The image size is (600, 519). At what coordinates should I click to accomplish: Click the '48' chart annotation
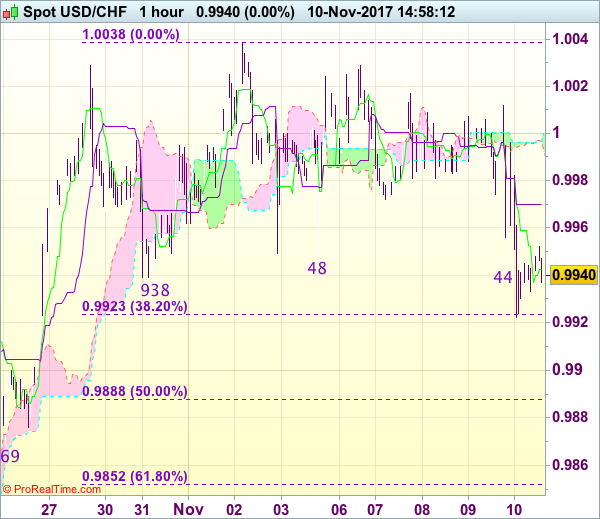[317, 268]
